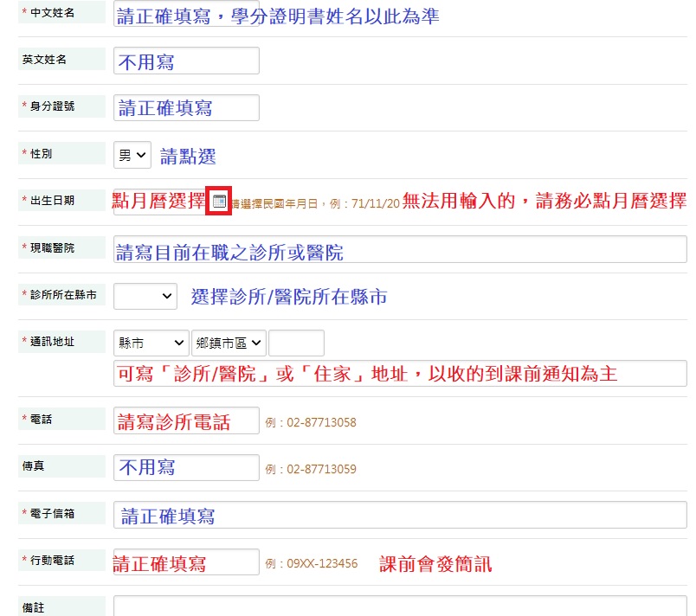Screen dimensions: 696x616
Task: Click the 出生日期 field label
Action: click(x=52, y=201)
